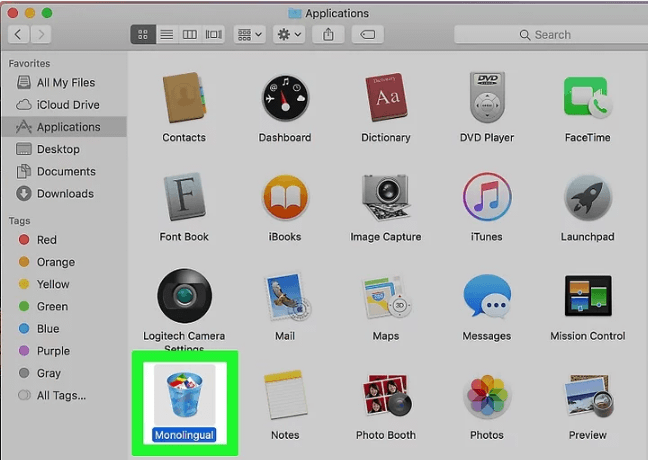Screen dimensions: 648x460
Task: Show All Tags in sidebar
Action: click(64, 396)
